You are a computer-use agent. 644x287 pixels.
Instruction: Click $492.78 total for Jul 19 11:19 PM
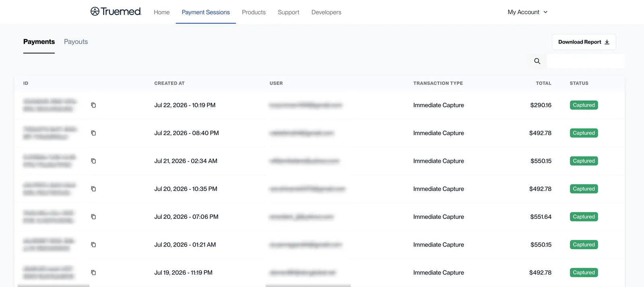(540, 272)
